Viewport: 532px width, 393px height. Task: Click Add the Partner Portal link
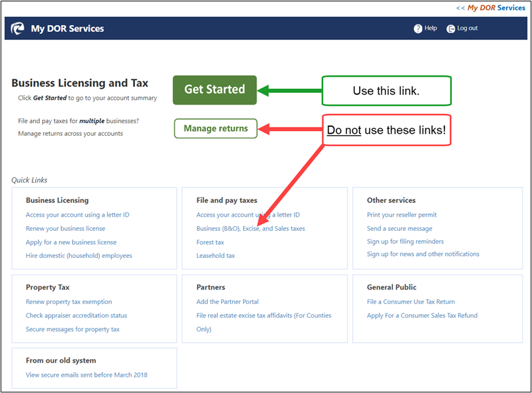click(227, 301)
